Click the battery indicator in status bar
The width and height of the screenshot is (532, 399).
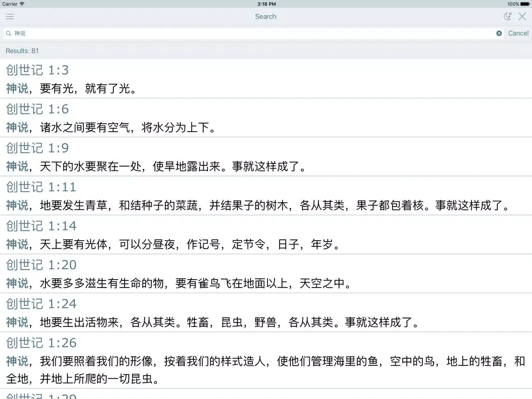coord(525,4)
